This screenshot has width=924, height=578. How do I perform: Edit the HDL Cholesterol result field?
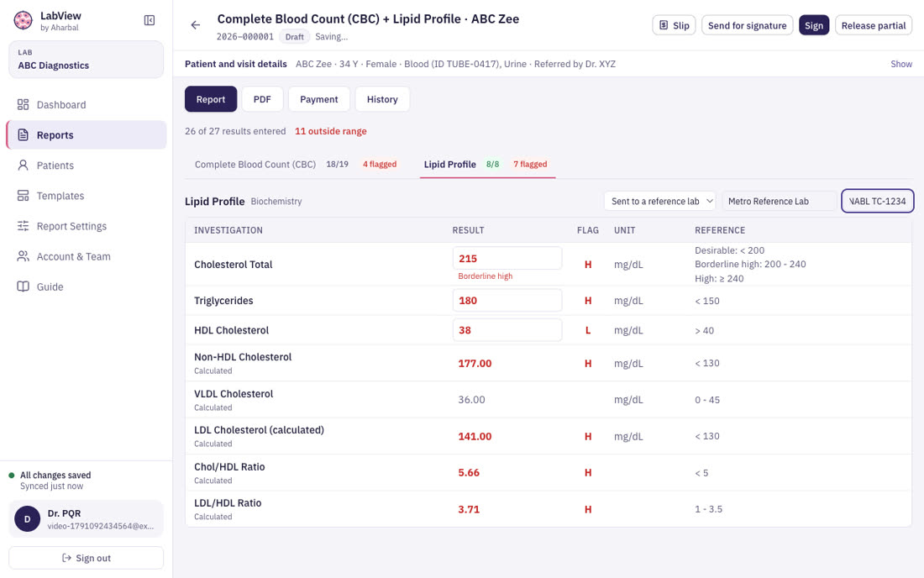507,330
